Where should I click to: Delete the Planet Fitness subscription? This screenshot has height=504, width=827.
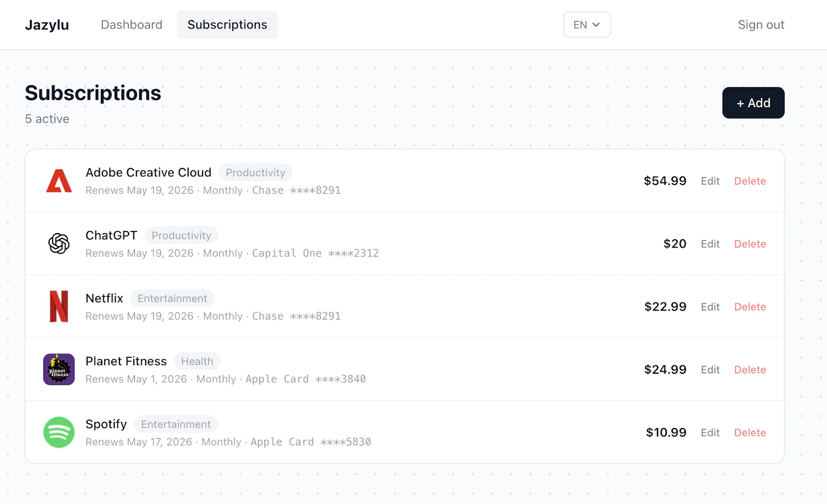click(x=750, y=370)
